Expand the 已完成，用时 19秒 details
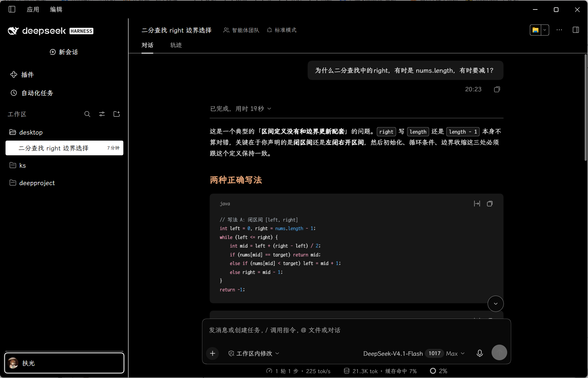Image resolution: width=588 pixels, height=378 pixels. pyautogui.click(x=241, y=109)
